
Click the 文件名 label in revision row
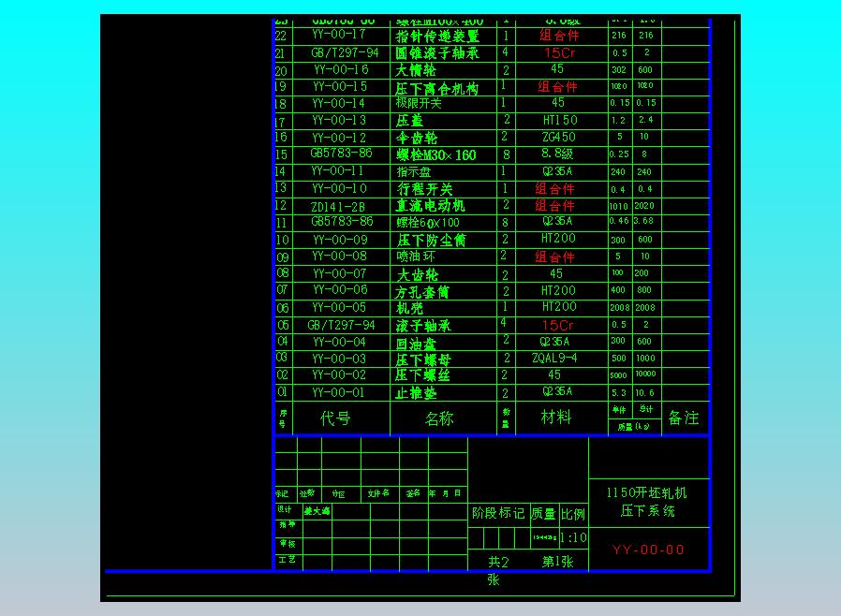pyautogui.click(x=378, y=493)
